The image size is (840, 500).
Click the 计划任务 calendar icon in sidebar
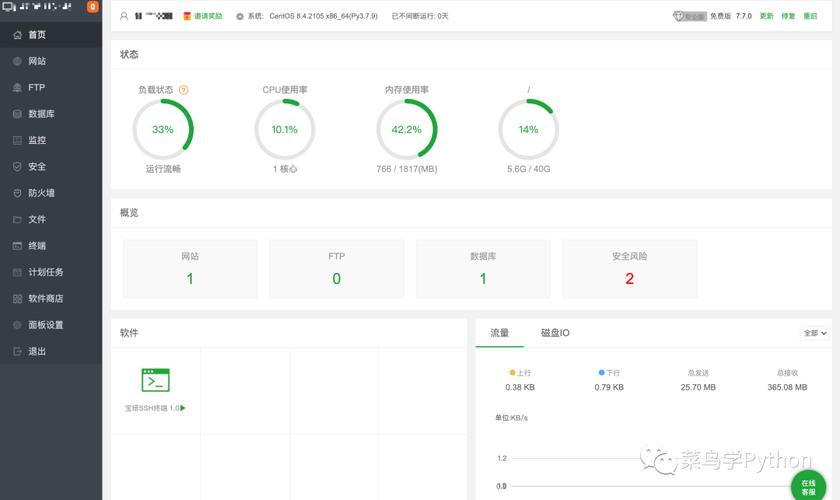pos(17,272)
